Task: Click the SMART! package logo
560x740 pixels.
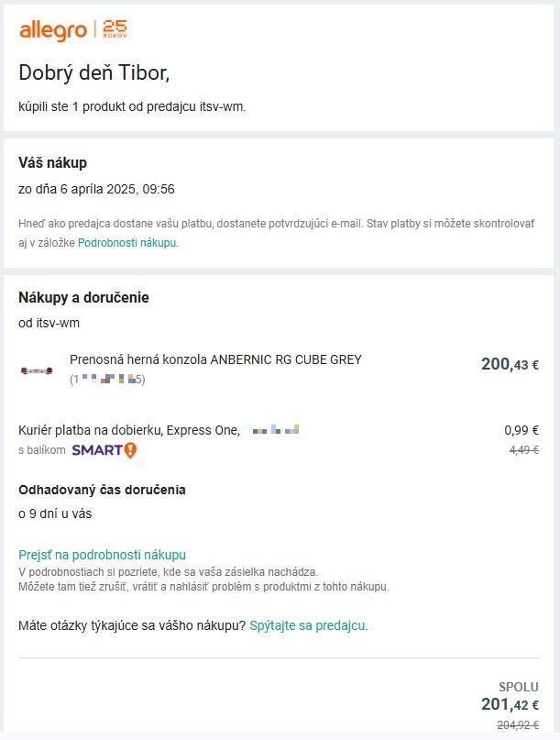Action: coord(104,450)
